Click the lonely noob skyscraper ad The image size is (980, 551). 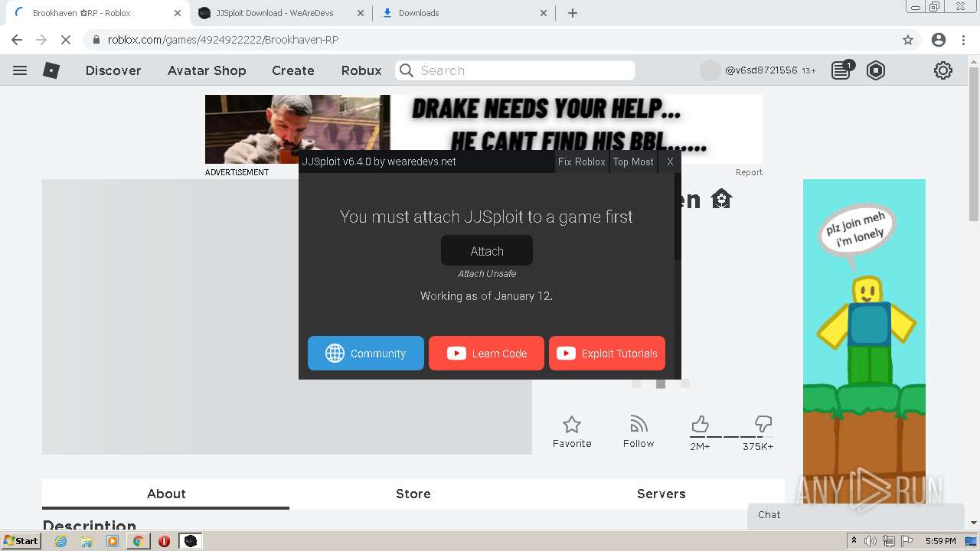[864, 340]
